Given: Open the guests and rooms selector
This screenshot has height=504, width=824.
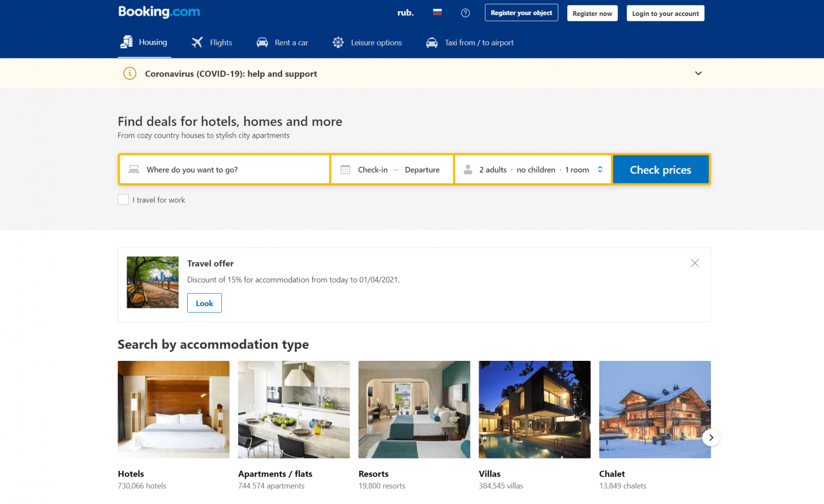Looking at the screenshot, I should click(x=533, y=169).
